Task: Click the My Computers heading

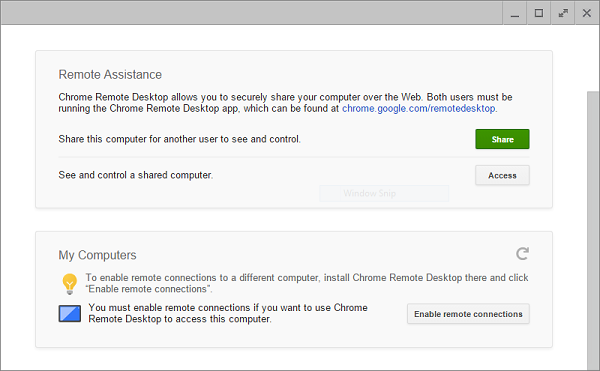Action: click(x=98, y=255)
